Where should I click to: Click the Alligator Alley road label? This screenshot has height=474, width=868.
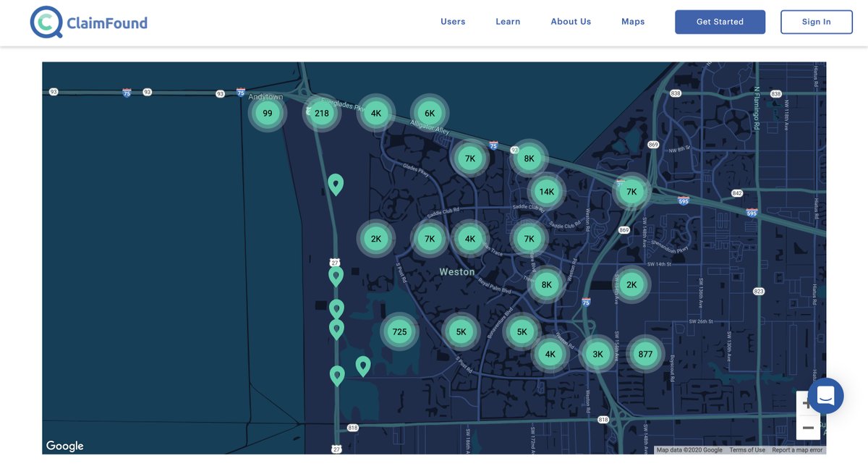click(430, 129)
